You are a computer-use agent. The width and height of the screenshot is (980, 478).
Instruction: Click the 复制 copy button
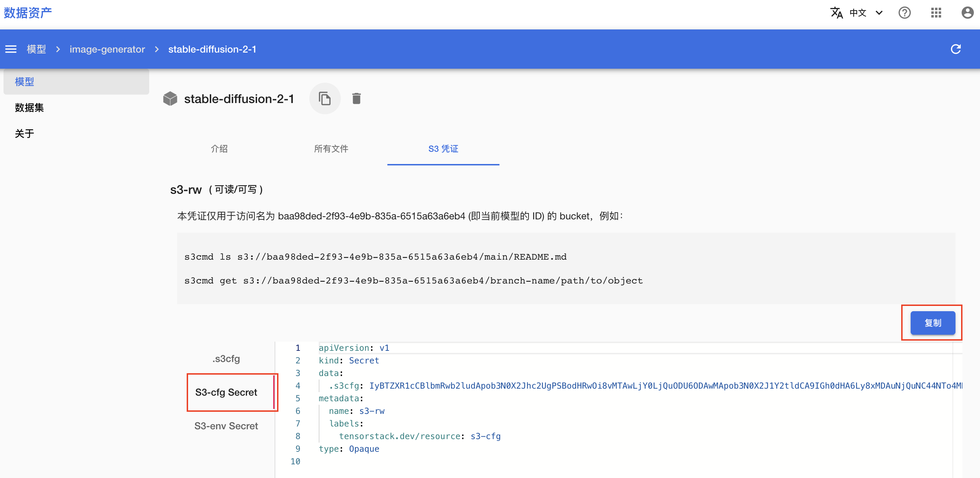(932, 323)
